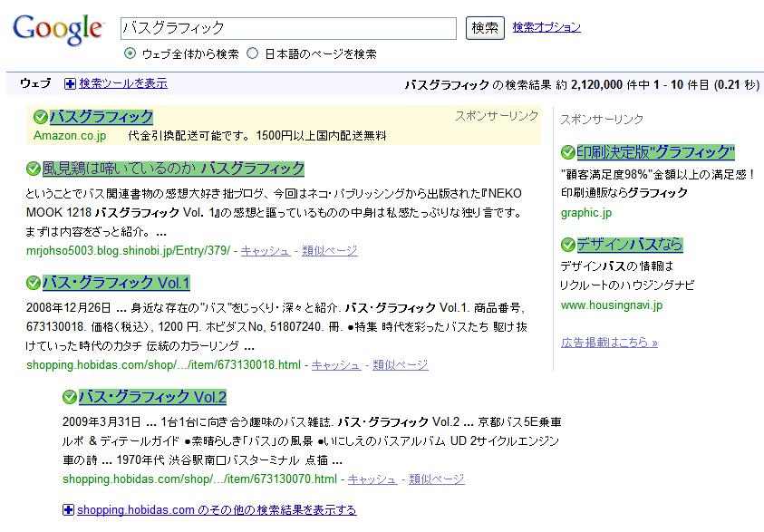Image resolution: width=764 pixels, height=532 pixels.
Task: Select ウェブ全体から検索 radio button
Action: (x=130, y=53)
